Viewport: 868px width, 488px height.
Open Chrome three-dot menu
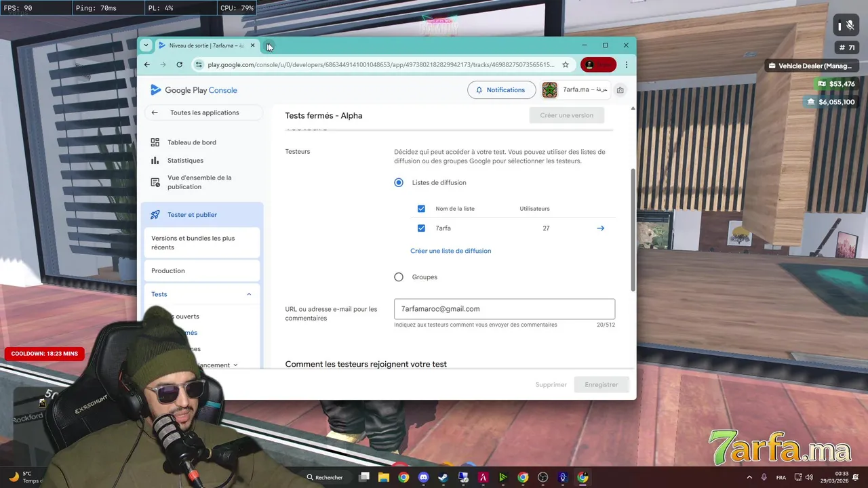pyautogui.click(x=626, y=64)
